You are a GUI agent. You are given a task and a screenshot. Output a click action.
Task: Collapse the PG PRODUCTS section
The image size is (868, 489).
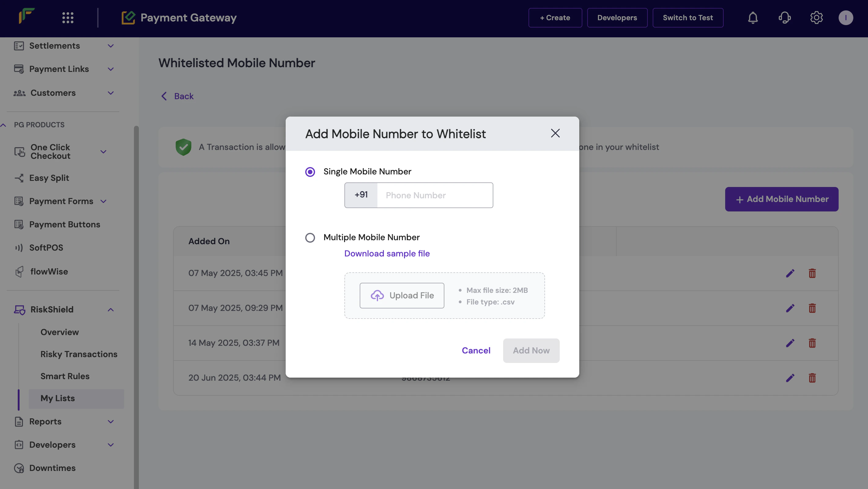click(x=3, y=125)
